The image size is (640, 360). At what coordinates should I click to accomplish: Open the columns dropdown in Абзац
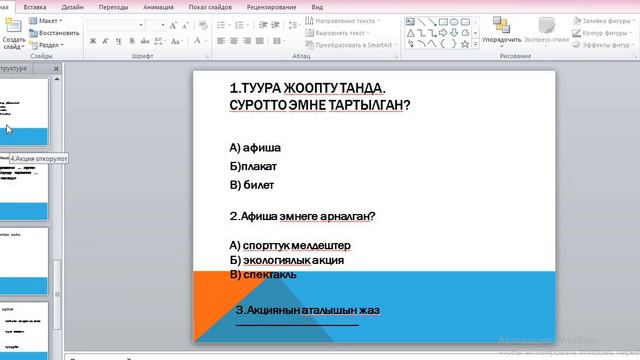pyautogui.click(x=279, y=41)
